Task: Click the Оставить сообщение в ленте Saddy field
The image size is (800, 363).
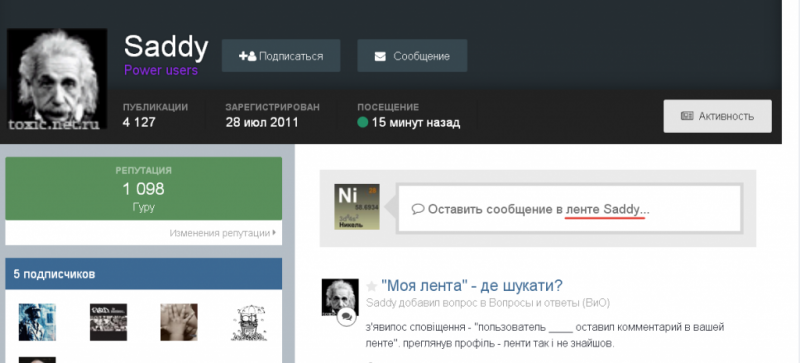Action: (569, 209)
